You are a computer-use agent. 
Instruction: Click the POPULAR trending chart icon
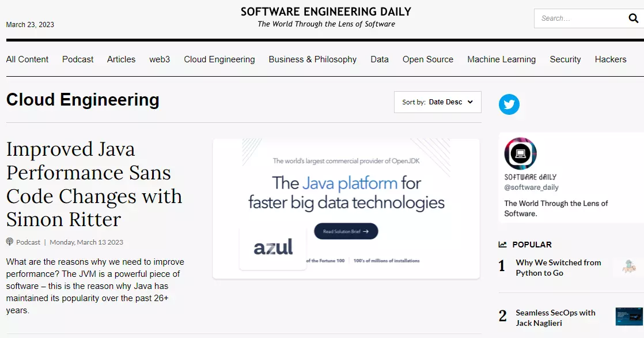(x=502, y=244)
